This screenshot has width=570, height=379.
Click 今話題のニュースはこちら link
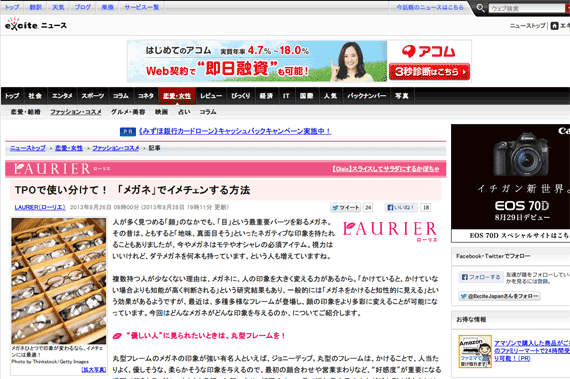[x=430, y=7]
